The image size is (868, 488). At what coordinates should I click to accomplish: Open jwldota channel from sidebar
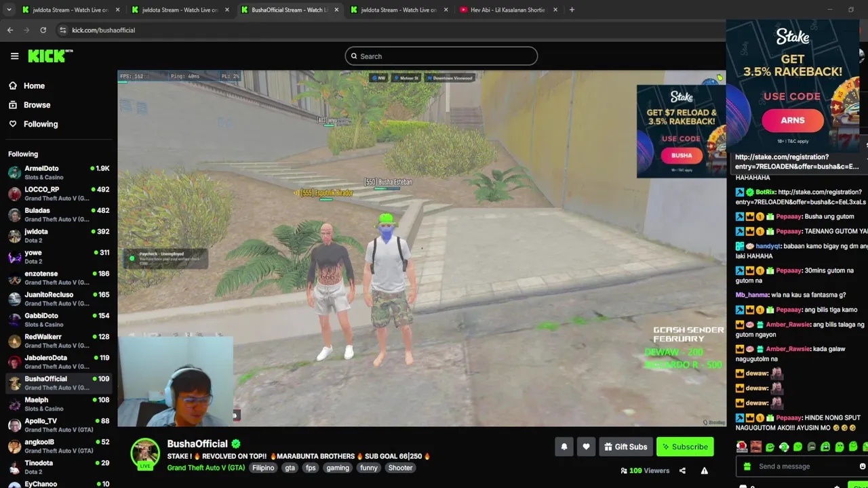click(58, 235)
